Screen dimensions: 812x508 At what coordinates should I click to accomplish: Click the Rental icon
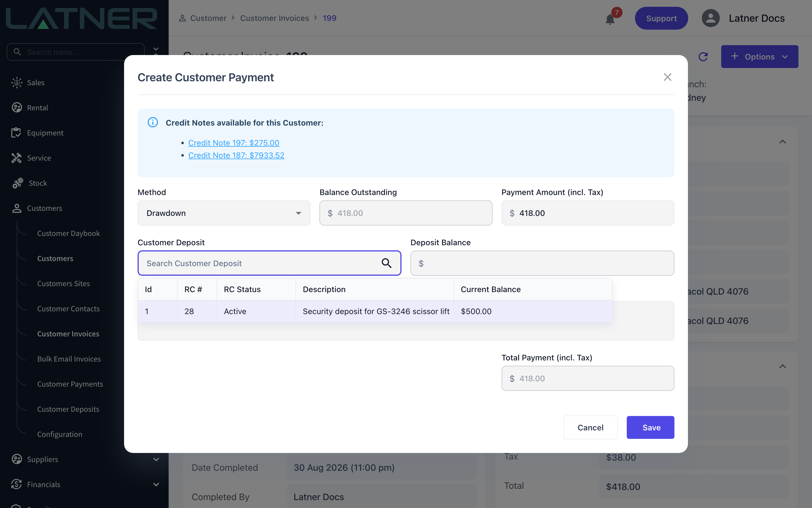pyautogui.click(x=17, y=108)
